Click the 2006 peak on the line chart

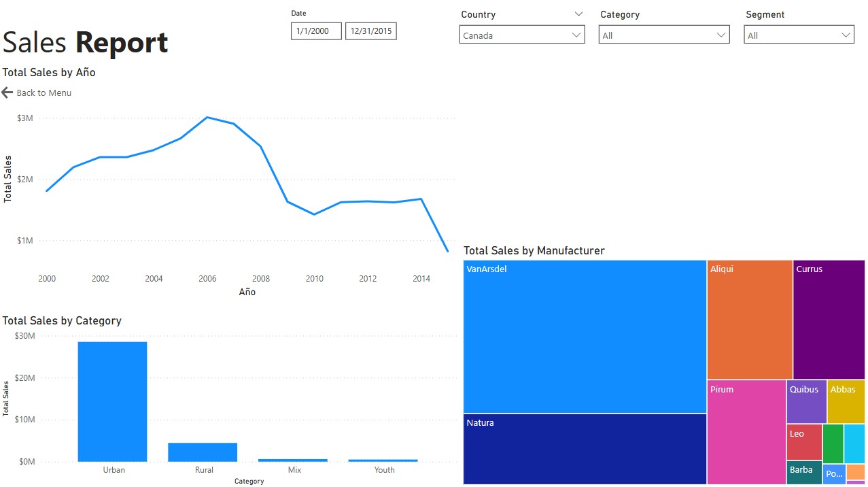coord(207,118)
